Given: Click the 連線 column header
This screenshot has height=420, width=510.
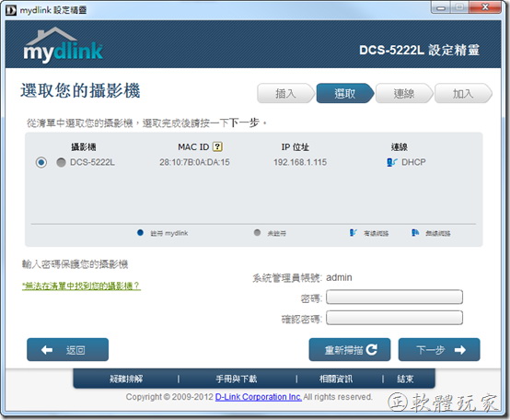Looking at the screenshot, I should [x=400, y=147].
